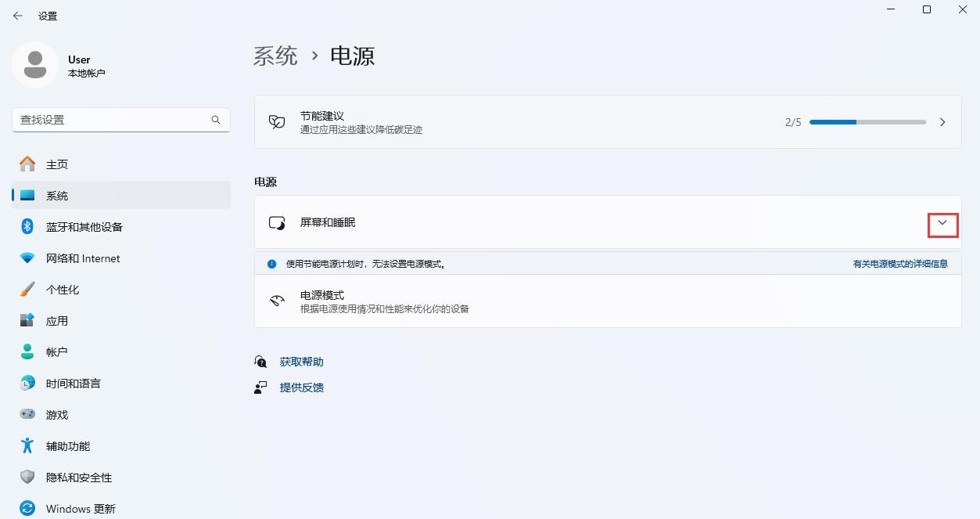Expand the 屏幕和睡眠 section
Screen dimensions: 980x519
[942, 222]
